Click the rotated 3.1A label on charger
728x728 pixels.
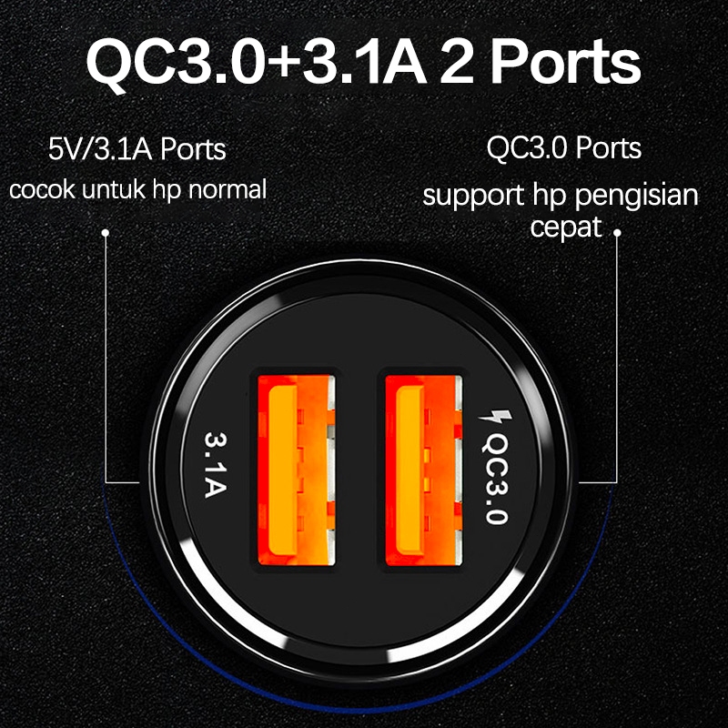(x=217, y=465)
